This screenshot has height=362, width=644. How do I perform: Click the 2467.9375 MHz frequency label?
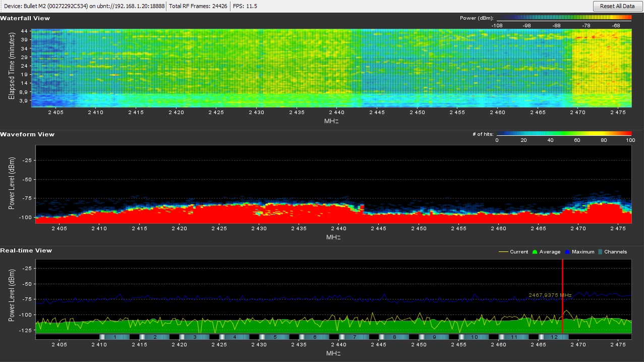[550, 295]
